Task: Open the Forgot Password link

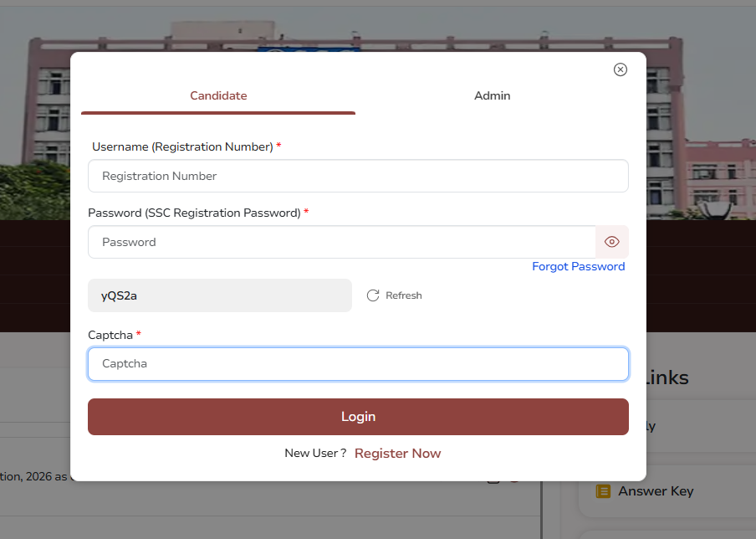Action: 578,266
